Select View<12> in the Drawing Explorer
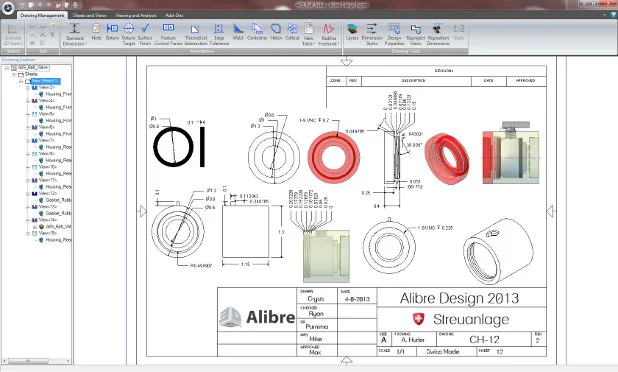618x372 pixels. pos(47,193)
